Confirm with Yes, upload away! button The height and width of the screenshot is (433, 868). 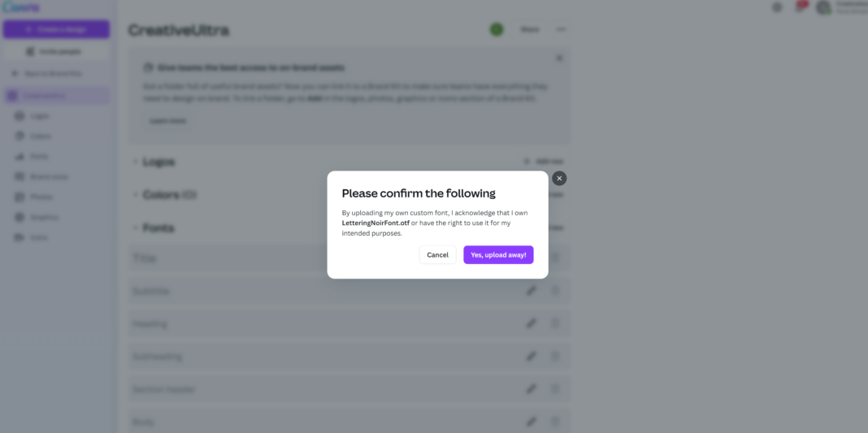[498, 255]
